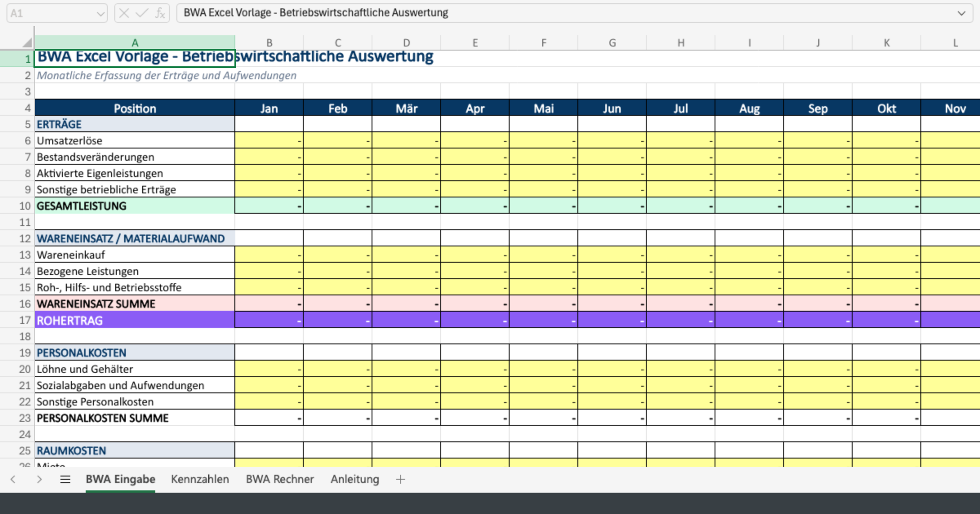Screen dimensions: 980x514
Task: Expand the formula bar chevron
Action: (962, 13)
